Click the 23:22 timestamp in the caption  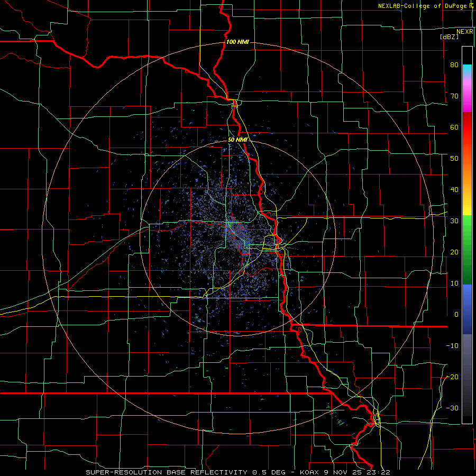point(378,472)
